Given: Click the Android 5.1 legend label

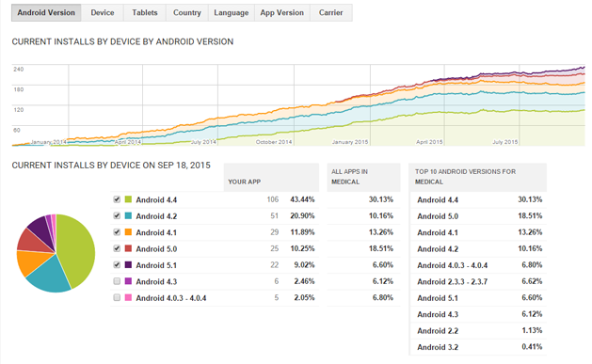Looking at the screenshot, I should tap(156, 265).
